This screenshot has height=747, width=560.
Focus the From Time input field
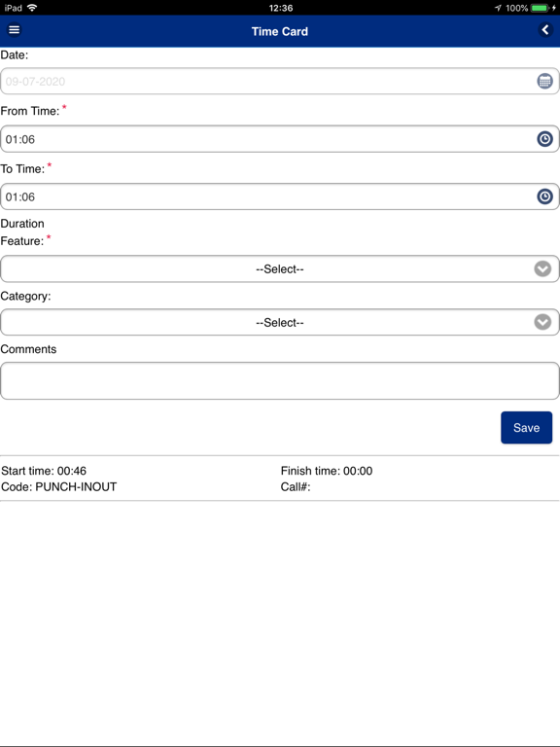tap(280, 139)
